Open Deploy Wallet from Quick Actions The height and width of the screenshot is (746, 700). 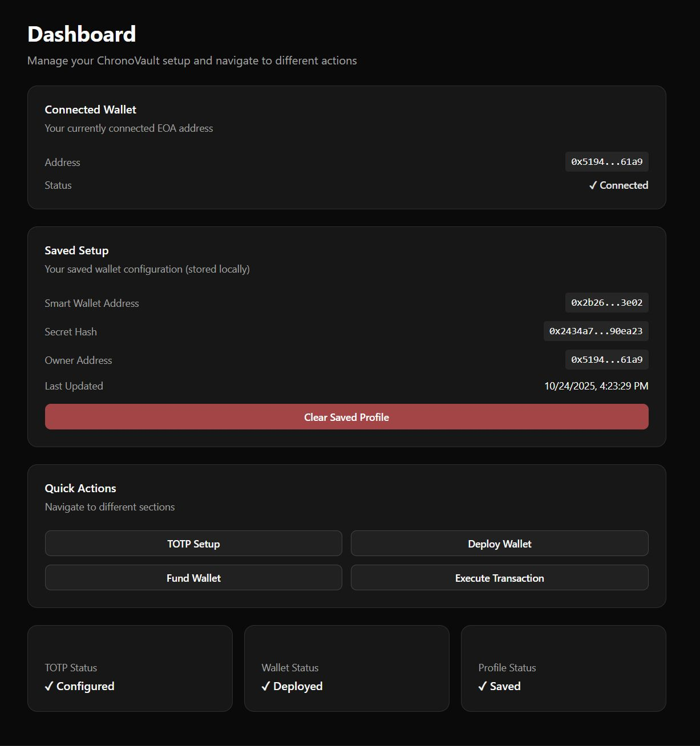click(499, 544)
